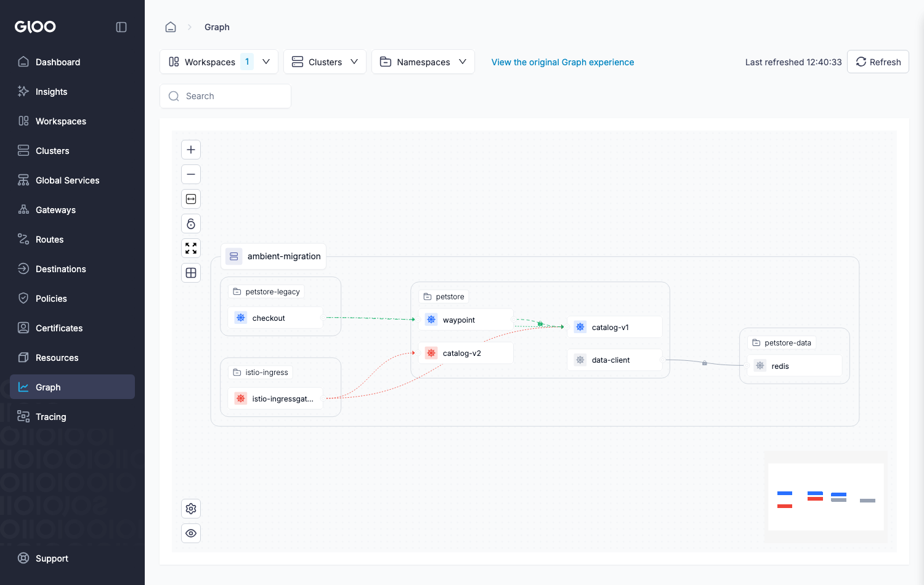Image resolution: width=924 pixels, height=585 pixels.
Task: Click the blue waypoint service icon
Action: tap(431, 320)
